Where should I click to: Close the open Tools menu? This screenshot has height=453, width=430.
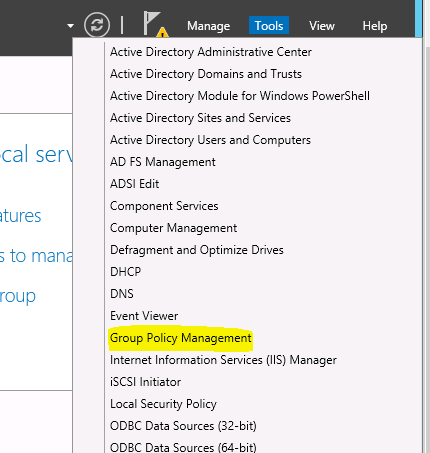pyautogui.click(x=269, y=25)
